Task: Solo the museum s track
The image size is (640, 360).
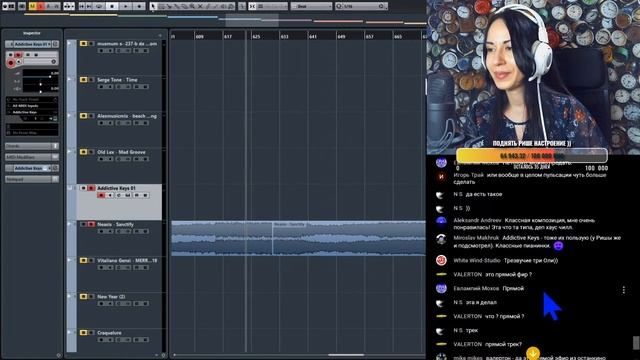Action: coord(91,44)
